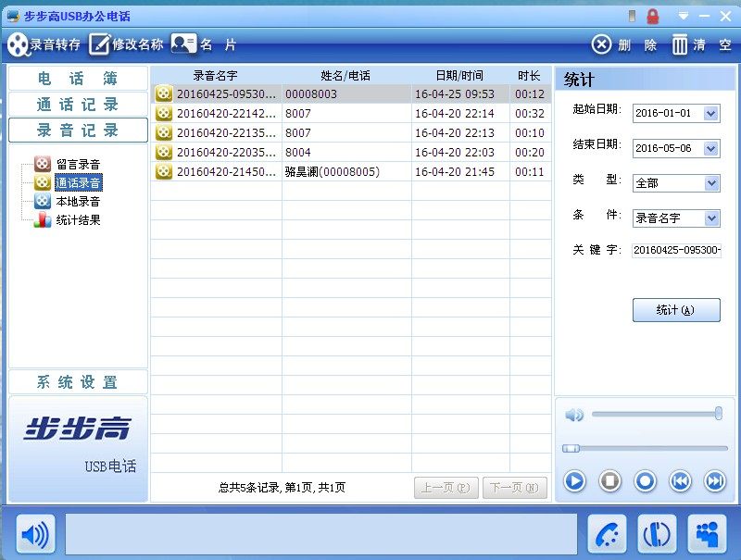Click recording icon for row 20160420-22142...

click(164, 113)
